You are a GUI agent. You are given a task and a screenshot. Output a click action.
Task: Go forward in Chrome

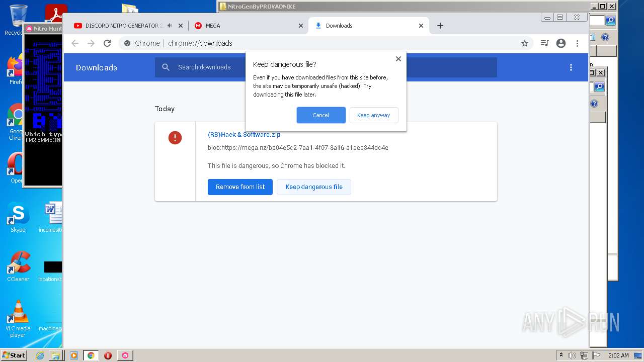91,43
